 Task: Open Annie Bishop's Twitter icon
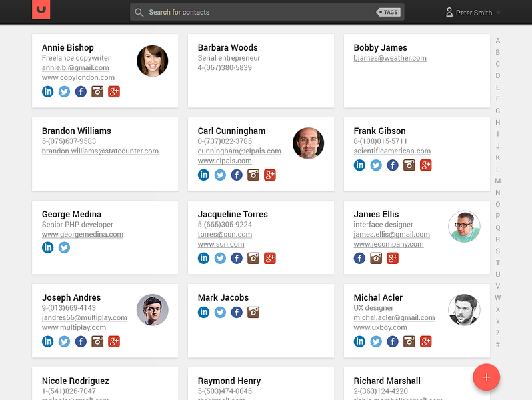click(x=64, y=91)
